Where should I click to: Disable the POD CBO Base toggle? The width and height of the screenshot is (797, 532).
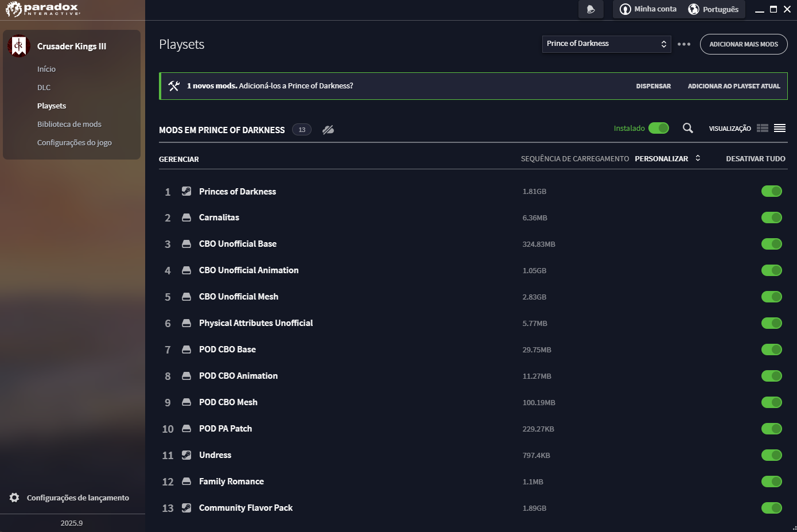point(772,350)
